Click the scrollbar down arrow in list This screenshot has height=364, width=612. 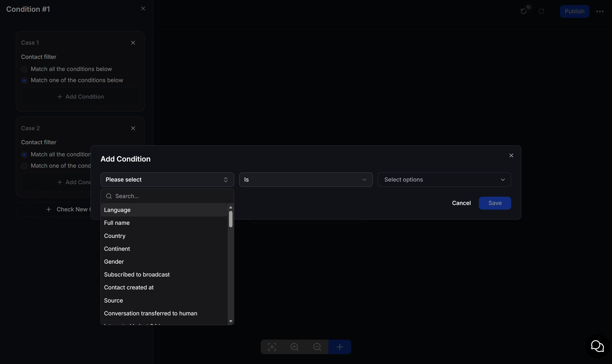[231, 321]
